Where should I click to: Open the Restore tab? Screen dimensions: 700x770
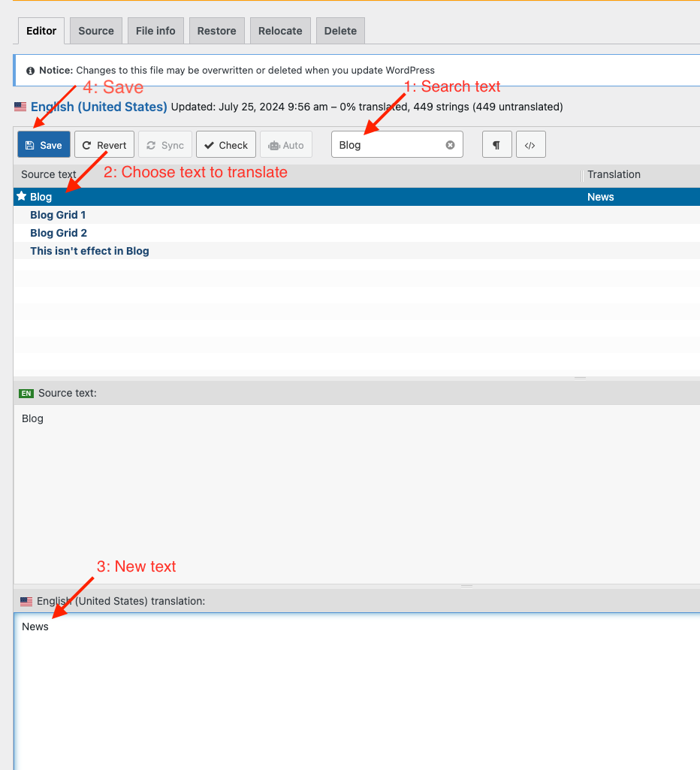pos(216,31)
